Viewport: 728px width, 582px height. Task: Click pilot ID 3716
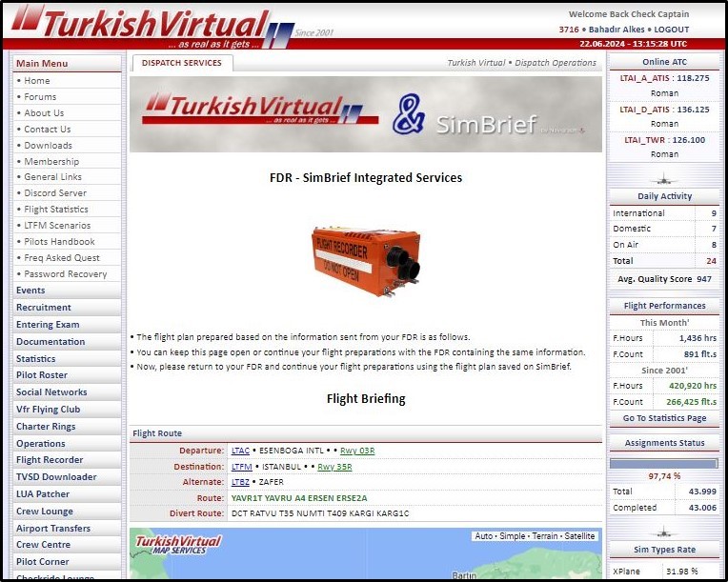pyautogui.click(x=569, y=30)
